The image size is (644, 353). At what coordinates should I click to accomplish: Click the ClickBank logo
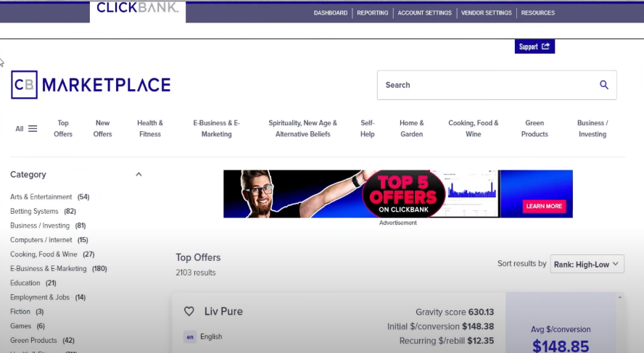click(138, 8)
